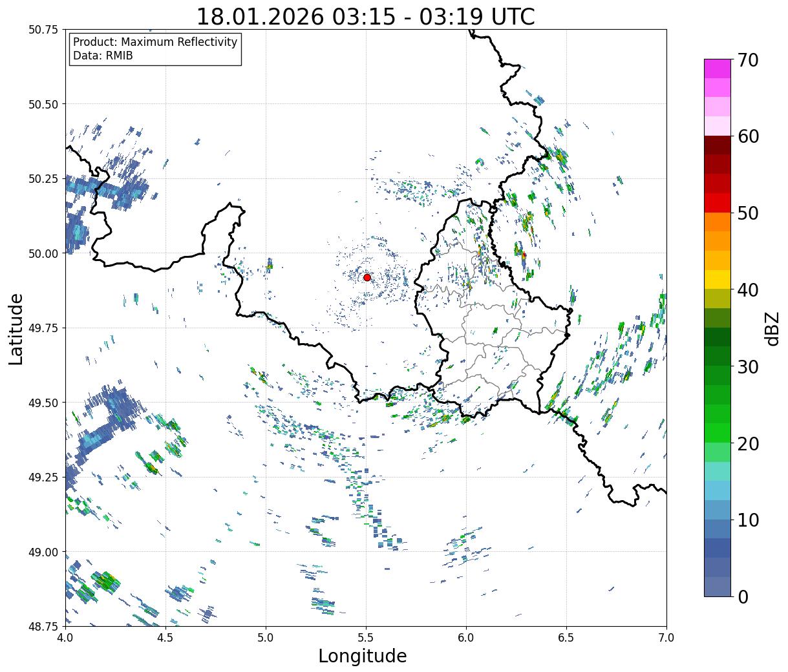The width and height of the screenshot is (788, 672).
Task: Click the longitude tick label 6.5
Action: 566,638
